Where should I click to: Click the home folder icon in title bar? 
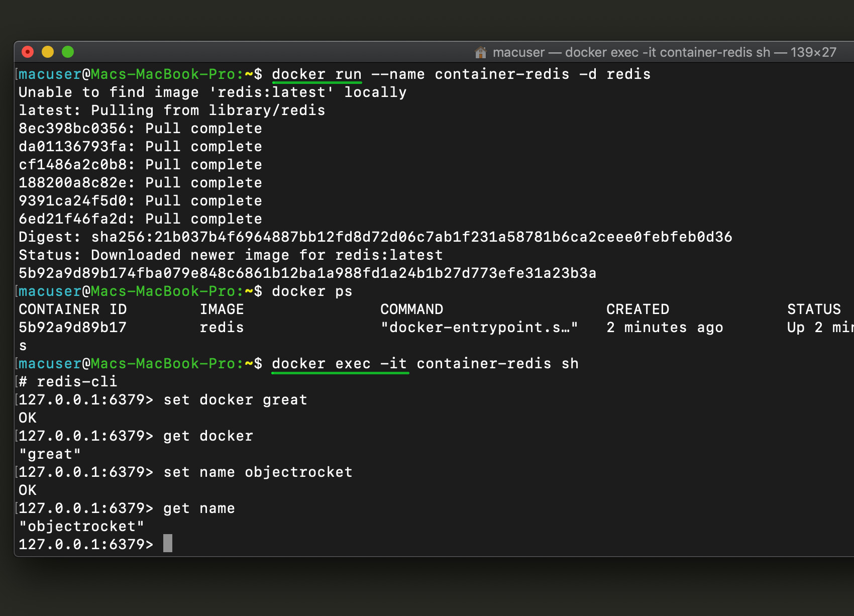click(x=481, y=52)
